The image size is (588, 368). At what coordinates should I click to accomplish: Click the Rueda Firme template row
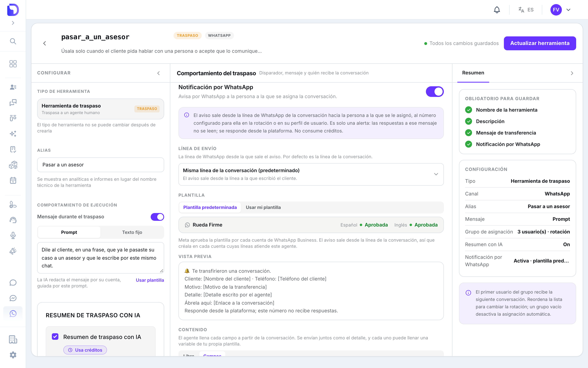click(x=311, y=225)
